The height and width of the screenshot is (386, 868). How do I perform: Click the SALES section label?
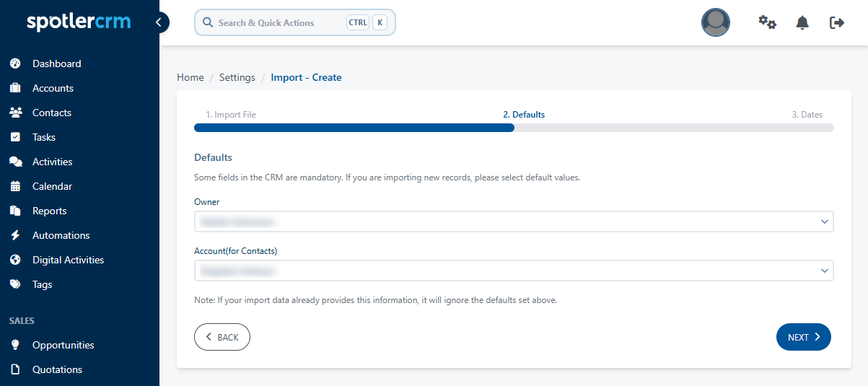[x=22, y=320]
